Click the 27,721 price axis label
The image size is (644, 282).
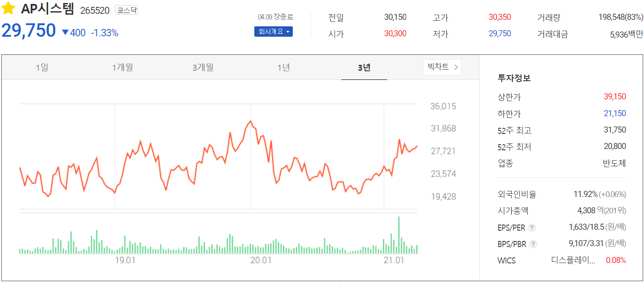pyautogui.click(x=443, y=151)
